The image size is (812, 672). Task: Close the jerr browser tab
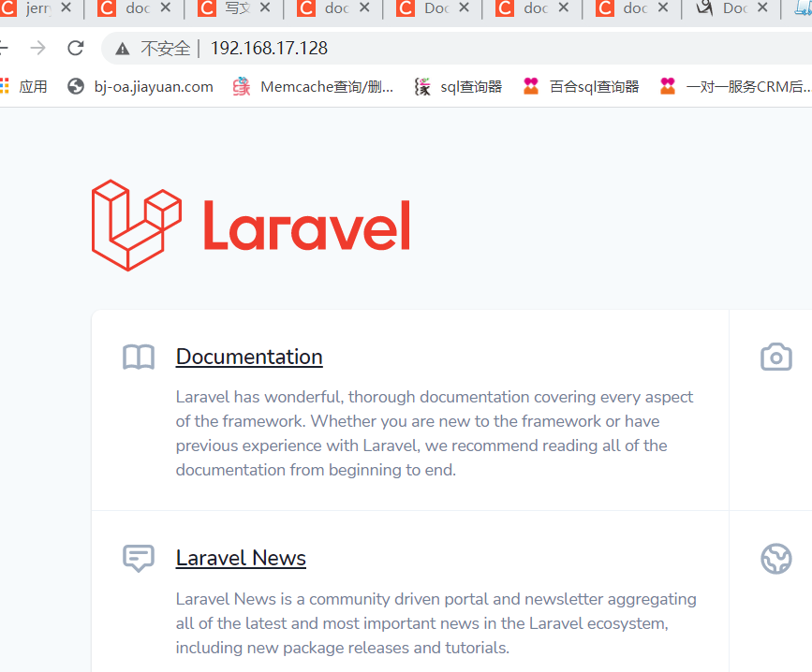(x=66, y=7)
